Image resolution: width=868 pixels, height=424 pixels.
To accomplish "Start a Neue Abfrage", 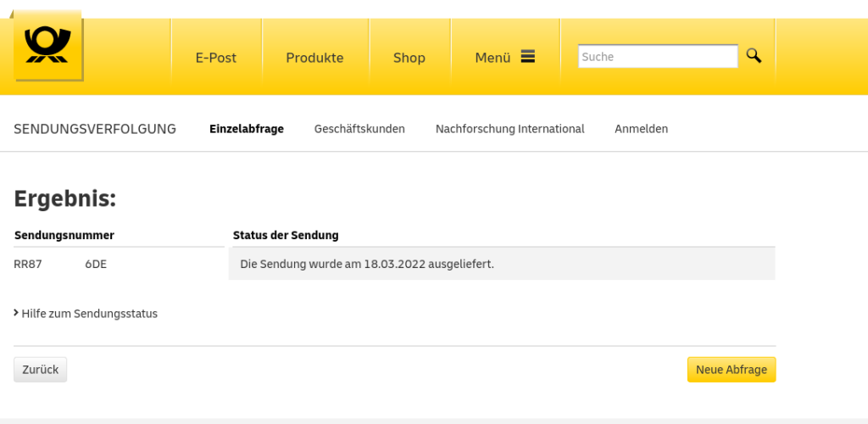I will pos(731,370).
